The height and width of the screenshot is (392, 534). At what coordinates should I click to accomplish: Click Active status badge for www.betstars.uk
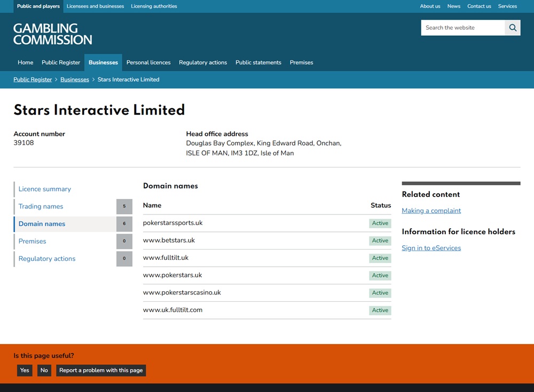(380, 241)
